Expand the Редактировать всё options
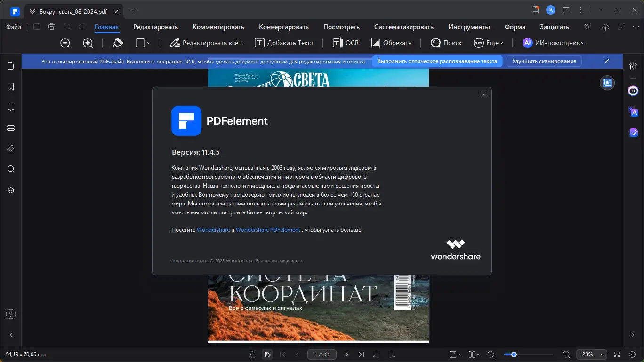Screen dimensions: 644x362 pos(206,43)
